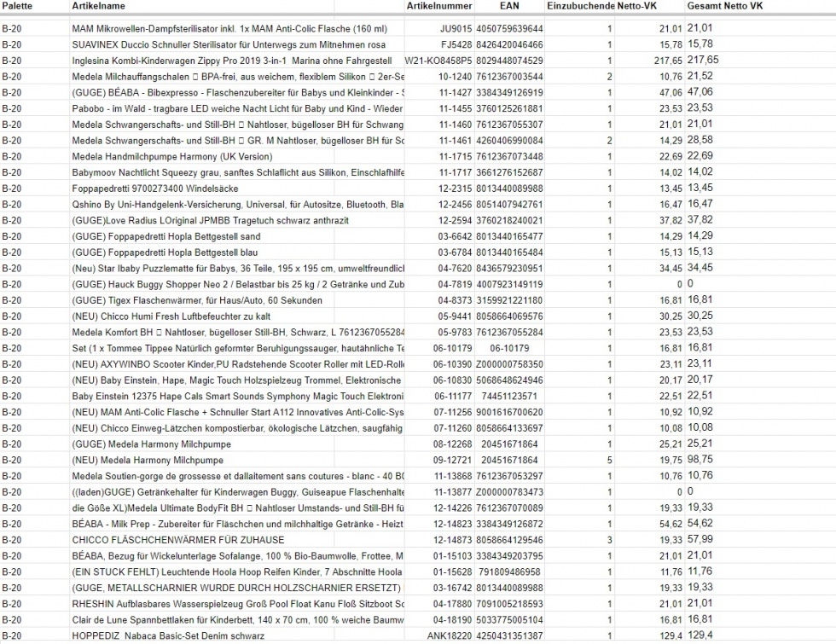Select EAN Z000000758350
Screen dimensions: 836x644
pos(509,365)
